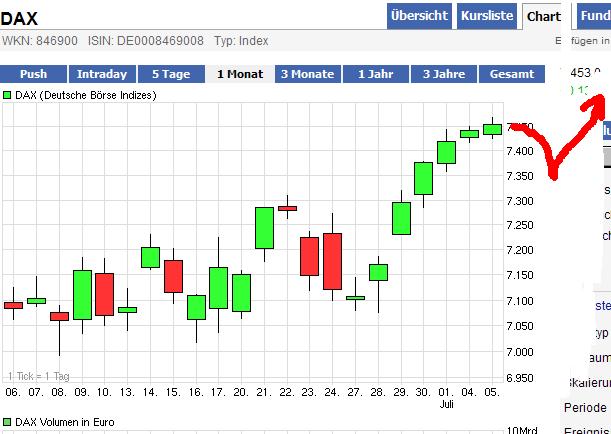Viewport: 611px width, 434px height.
Task: Select the 1 Monat time range
Action: pos(240,74)
